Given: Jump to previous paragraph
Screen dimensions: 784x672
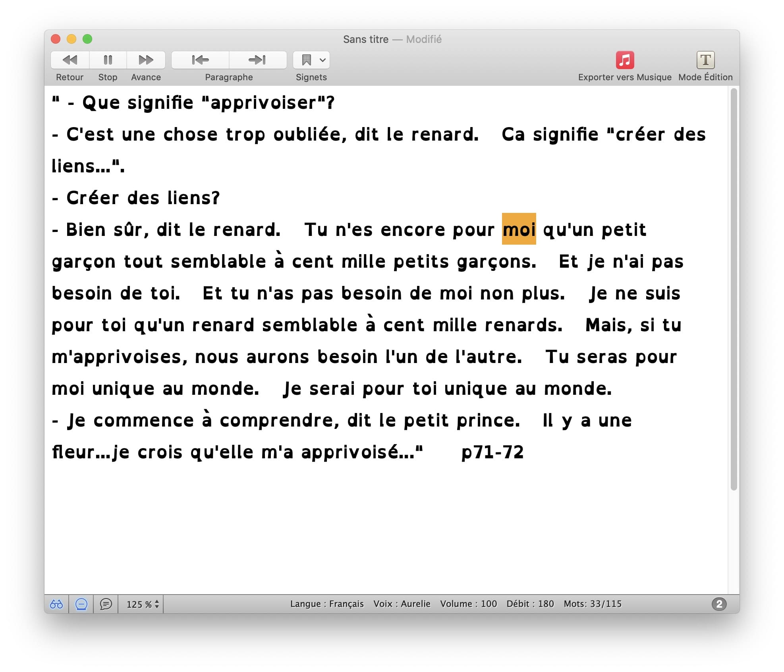Looking at the screenshot, I should (200, 60).
